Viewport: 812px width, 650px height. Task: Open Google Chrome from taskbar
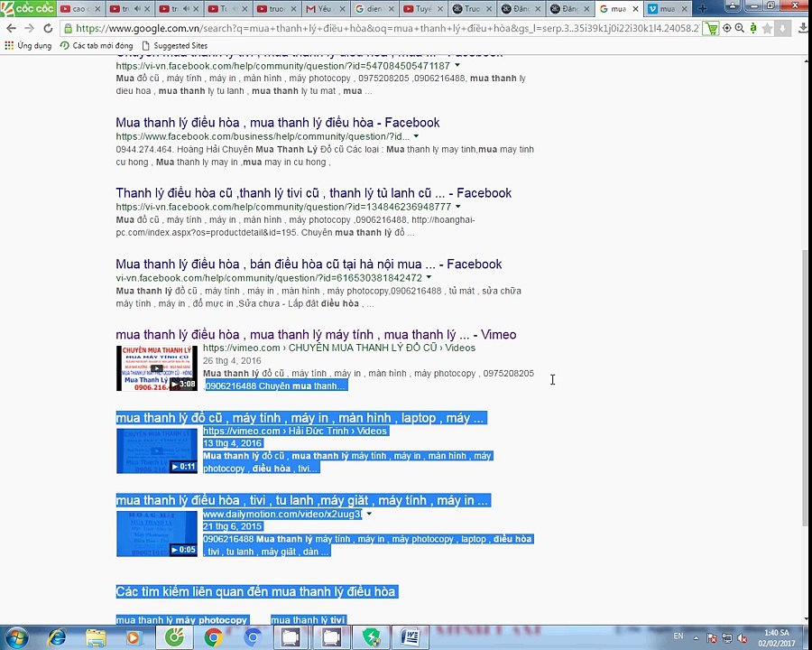click(x=213, y=637)
